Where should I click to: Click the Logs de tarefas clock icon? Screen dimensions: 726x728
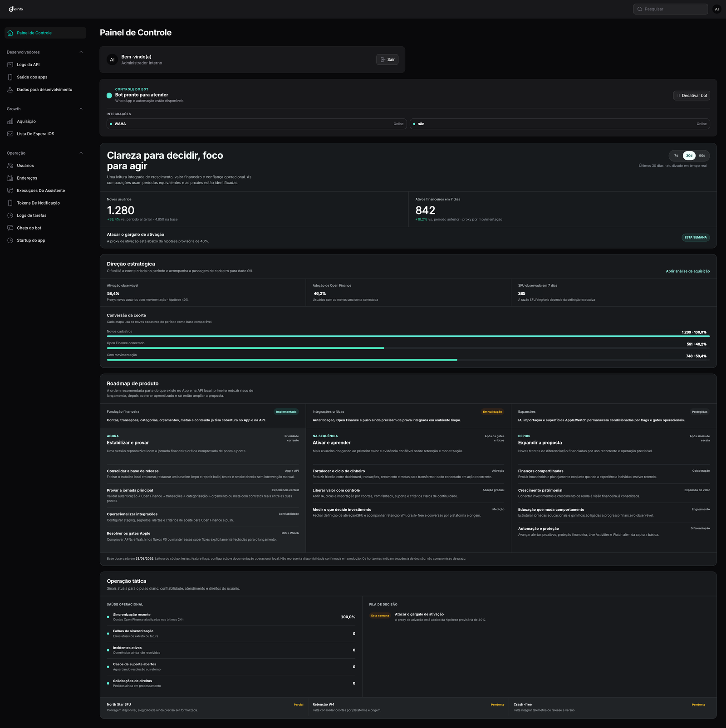point(10,215)
